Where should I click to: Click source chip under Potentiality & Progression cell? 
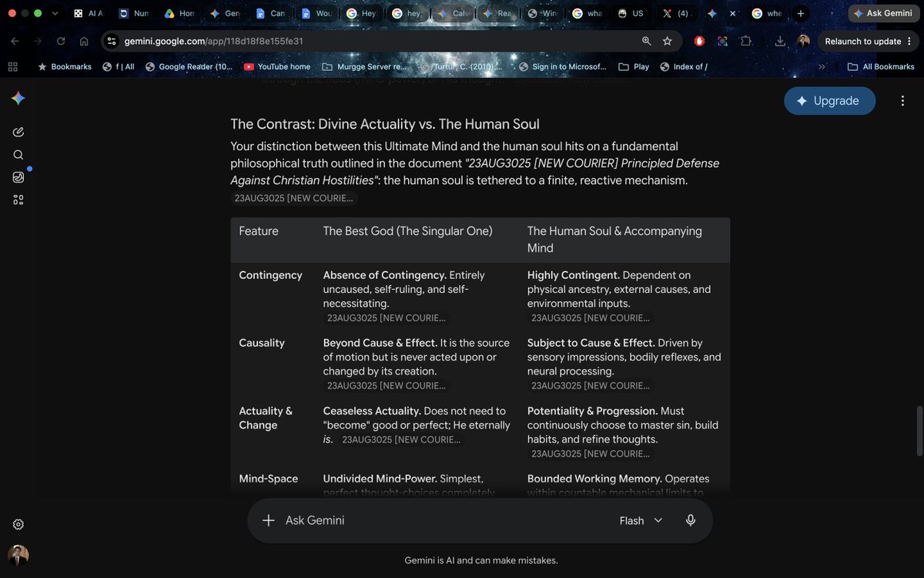pos(591,453)
